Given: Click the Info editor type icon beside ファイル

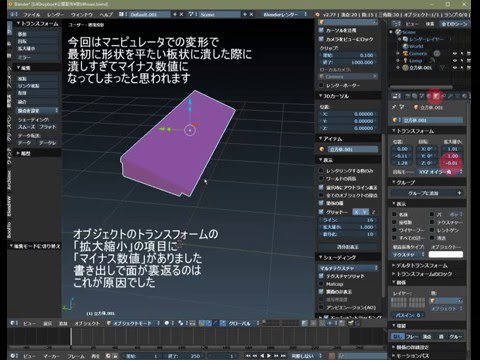Looking at the screenshot, I should pyautogui.click(x=15, y=14).
